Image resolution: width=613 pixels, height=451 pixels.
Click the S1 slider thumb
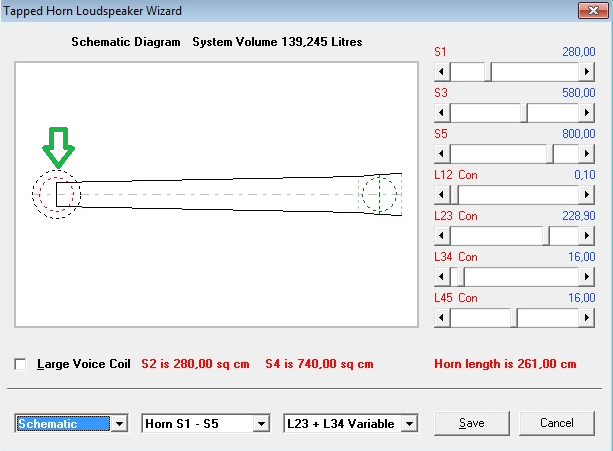coord(488,72)
